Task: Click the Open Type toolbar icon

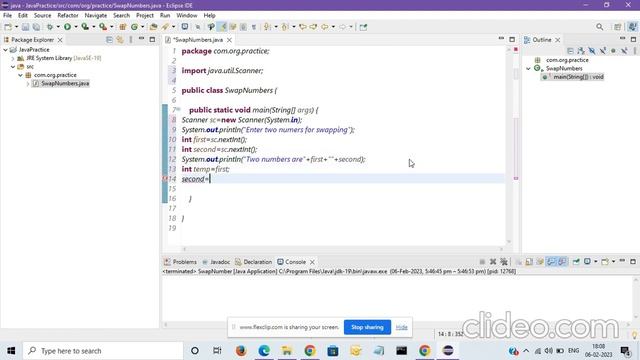Action: [153, 27]
